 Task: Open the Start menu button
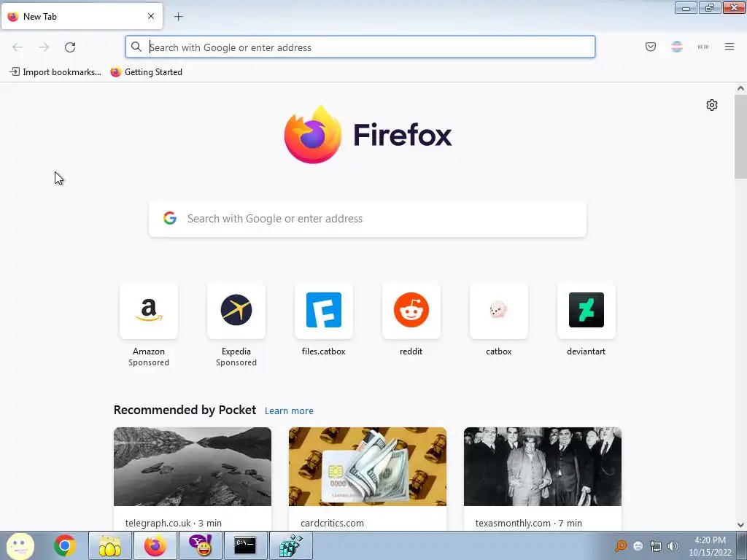coord(20,545)
